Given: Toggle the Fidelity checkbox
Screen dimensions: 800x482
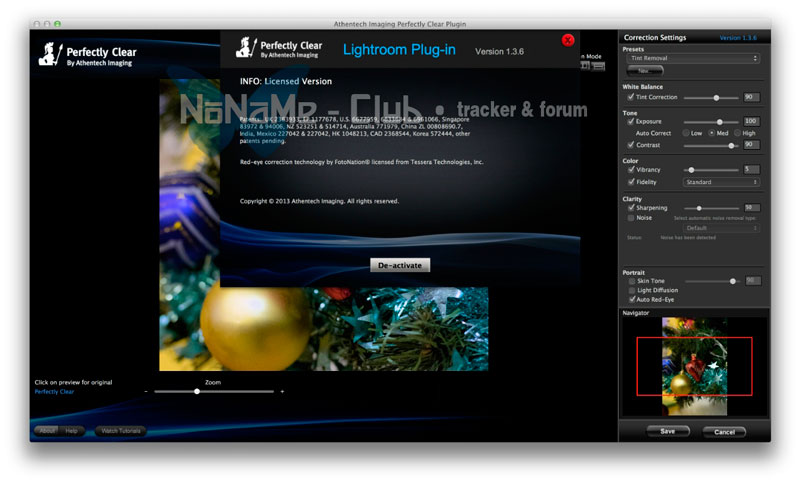Looking at the screenshot, I should (x=631, y=182).
